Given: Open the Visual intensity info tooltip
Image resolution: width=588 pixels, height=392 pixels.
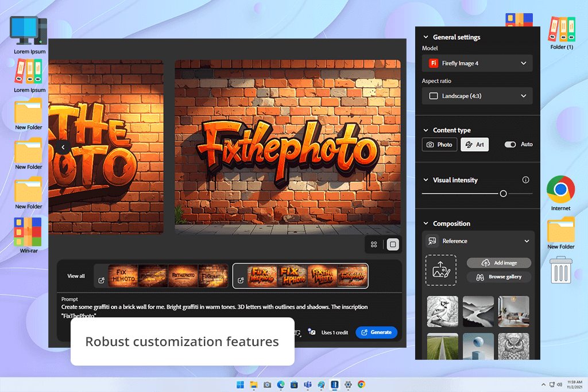Looking at the screenshot, I should click(x=525, y=180).
